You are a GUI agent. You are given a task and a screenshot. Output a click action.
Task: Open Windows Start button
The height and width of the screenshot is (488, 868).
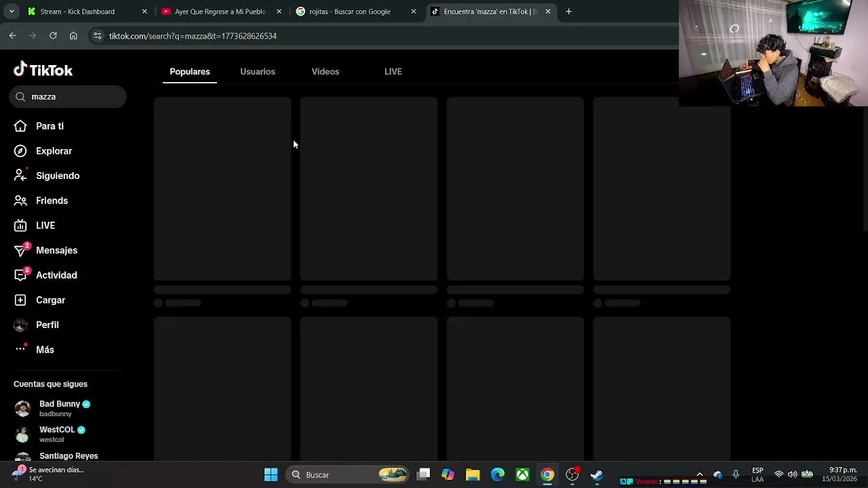coord(271,474)
